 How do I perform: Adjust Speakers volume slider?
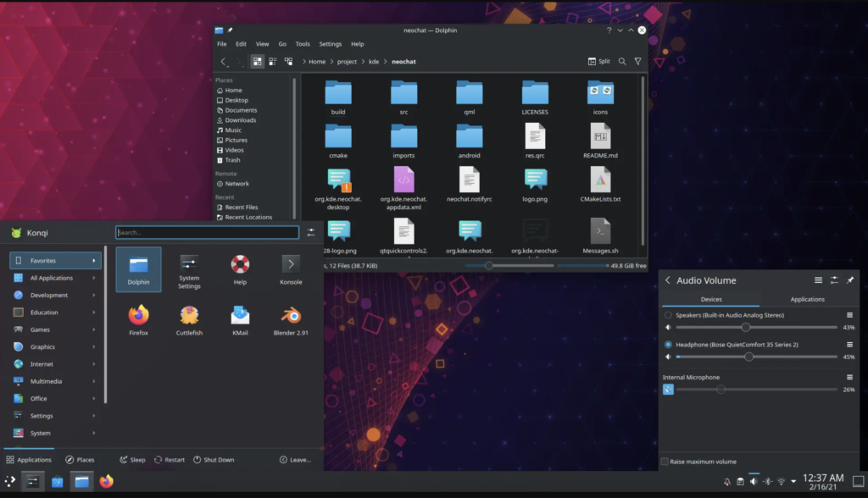click(756, 327)
